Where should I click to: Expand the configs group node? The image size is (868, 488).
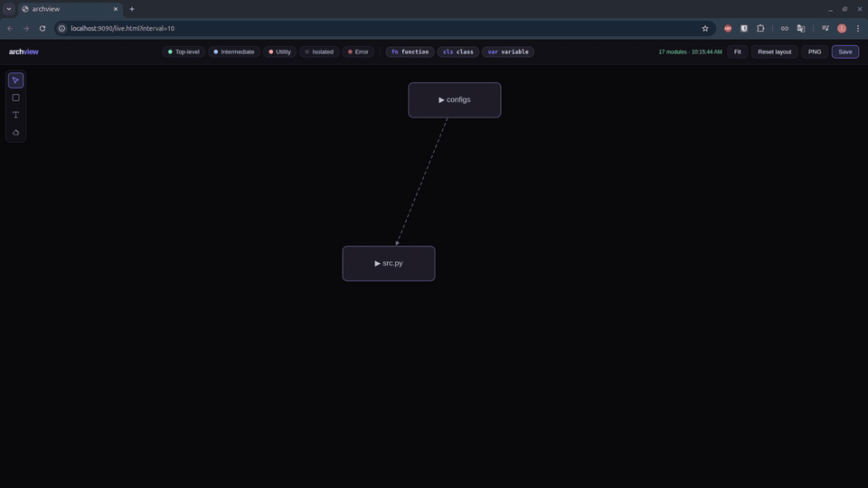tap(455, 100)
